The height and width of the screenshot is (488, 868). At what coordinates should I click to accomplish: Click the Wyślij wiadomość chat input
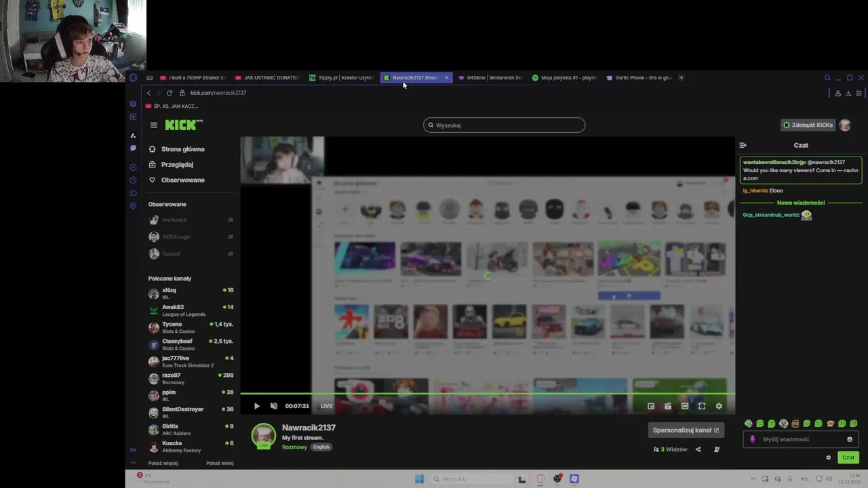[800, 439]
